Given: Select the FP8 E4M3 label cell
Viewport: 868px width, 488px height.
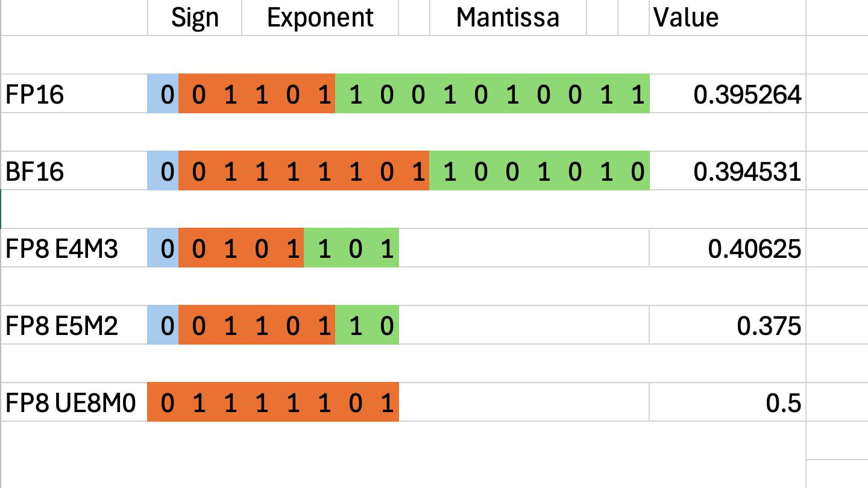Looking at the screenshot, I should (x=74, y=248).
